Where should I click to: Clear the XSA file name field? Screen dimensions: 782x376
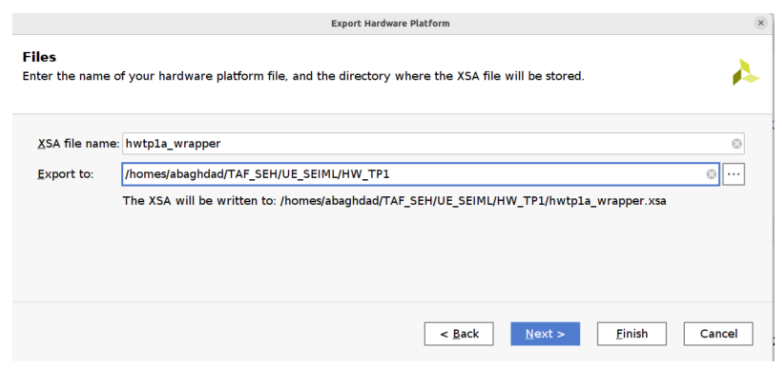point(737,144)
